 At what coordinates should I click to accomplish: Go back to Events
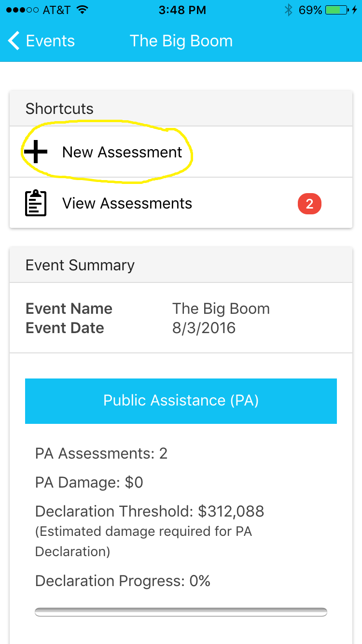coord(42,41)
